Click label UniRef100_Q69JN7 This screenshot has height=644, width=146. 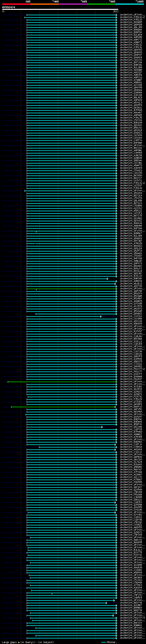131,273
